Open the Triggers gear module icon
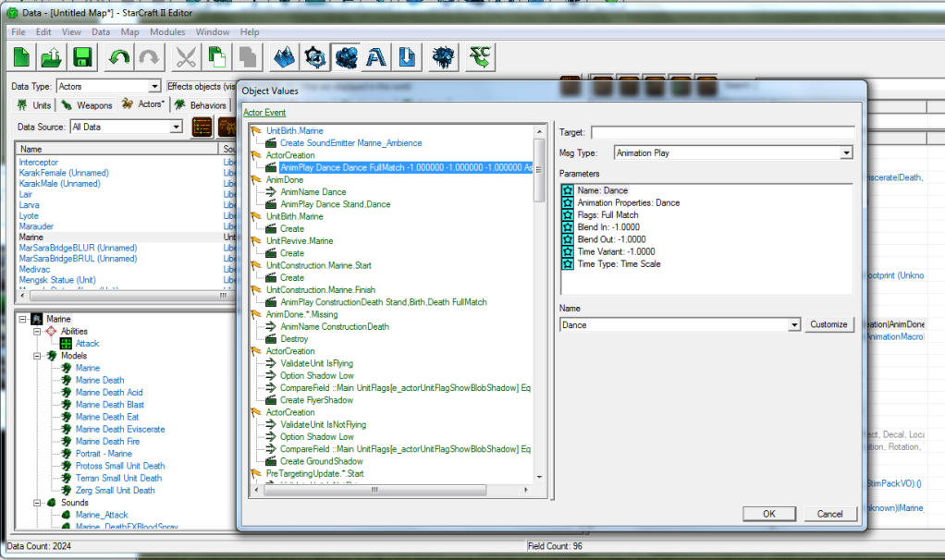The image size is (945, 560). [315, 58]
